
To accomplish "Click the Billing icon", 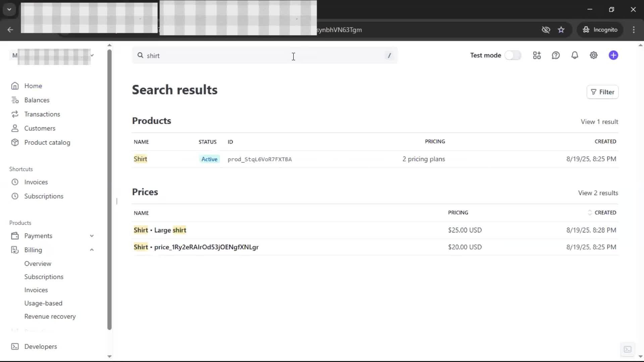I will (x=15, y=250).
